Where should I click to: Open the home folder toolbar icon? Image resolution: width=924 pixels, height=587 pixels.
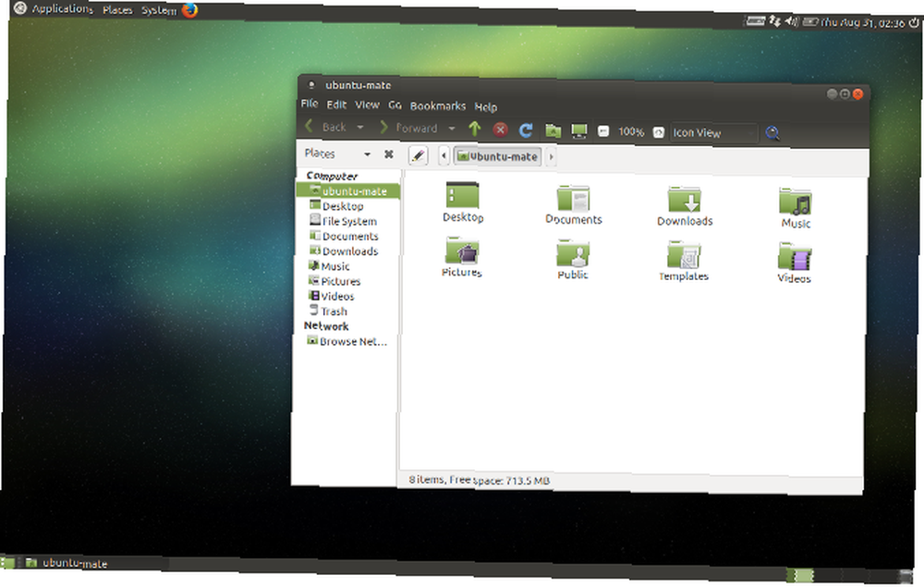[x=553, y=130]
